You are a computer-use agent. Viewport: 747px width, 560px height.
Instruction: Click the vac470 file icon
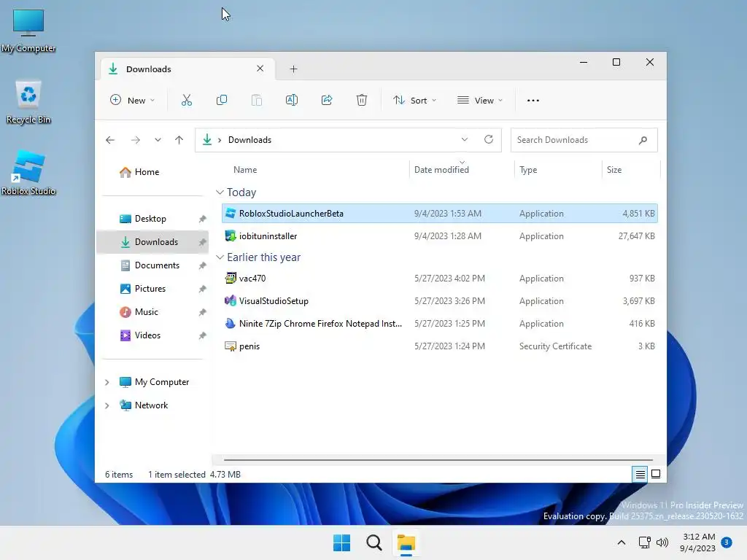click(x=231, y=278)
